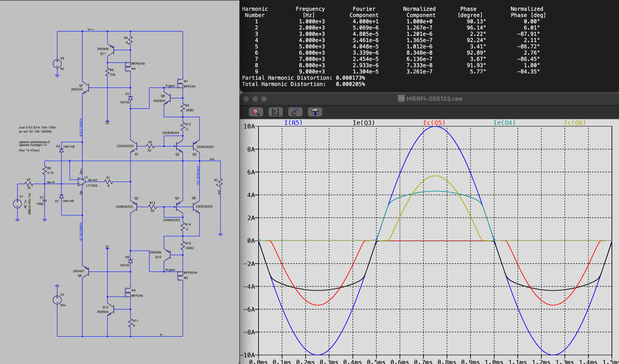
Task: Select the M4 IRFP9240 MOSFET symbol
Action: click(x=128, y=66)
